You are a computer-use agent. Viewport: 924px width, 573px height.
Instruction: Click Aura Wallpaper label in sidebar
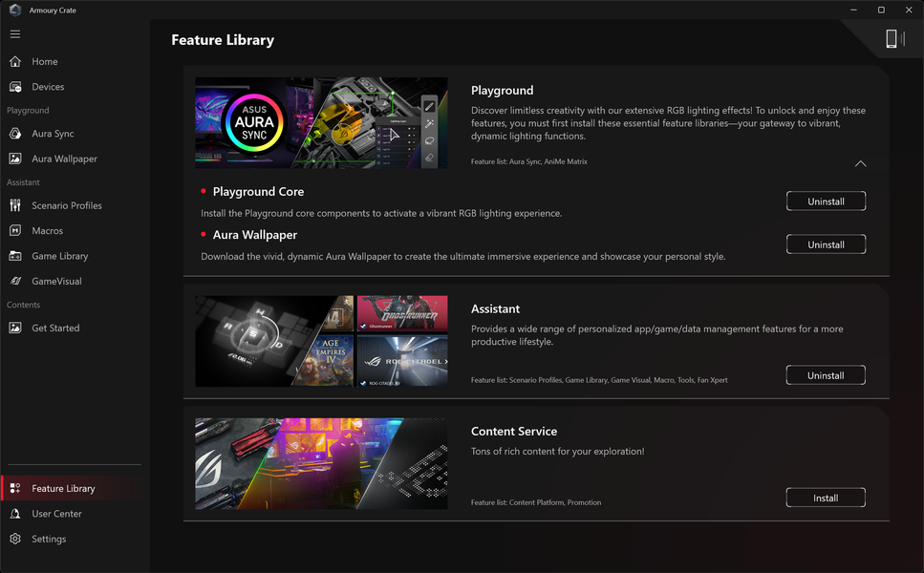pyautogui.click(x=64, y=159)
